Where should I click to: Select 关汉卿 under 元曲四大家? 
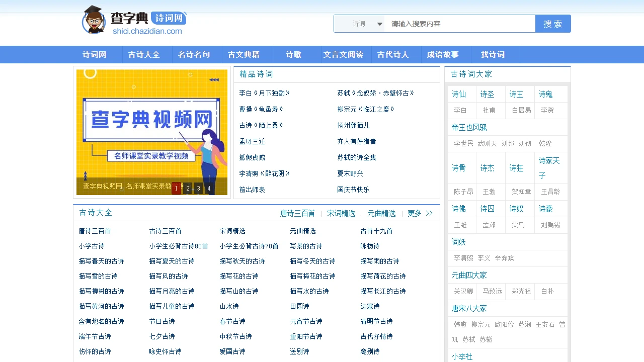462,291
